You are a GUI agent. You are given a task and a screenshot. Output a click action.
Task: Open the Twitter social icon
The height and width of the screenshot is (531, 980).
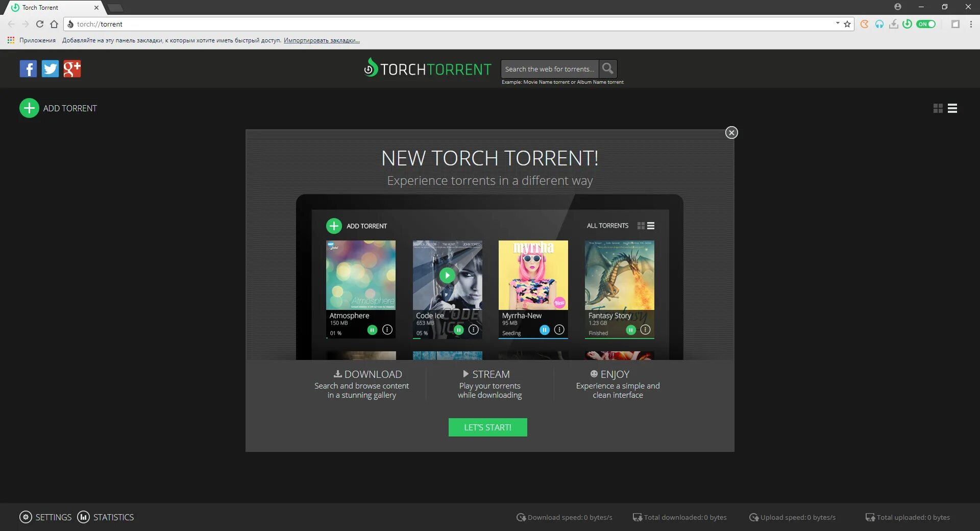(50, 68)
